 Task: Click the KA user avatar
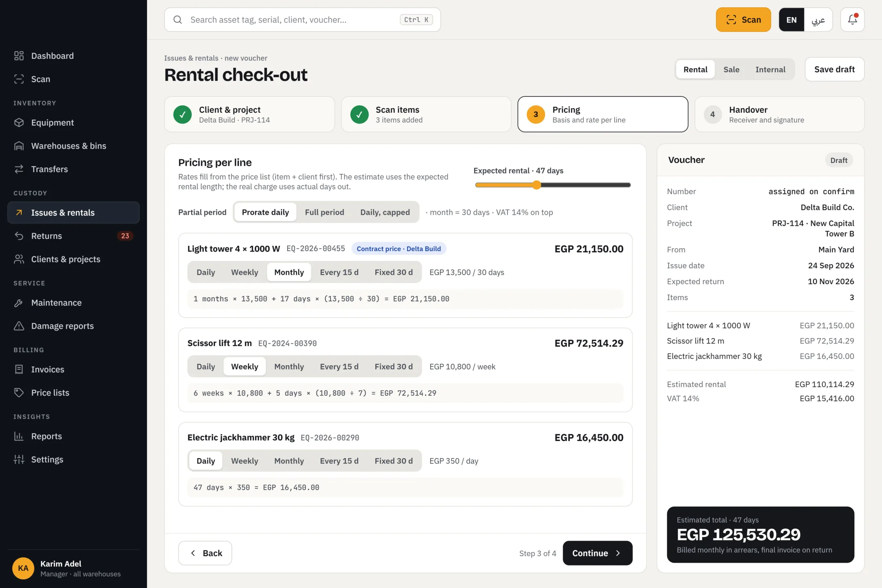coord(23,568)
